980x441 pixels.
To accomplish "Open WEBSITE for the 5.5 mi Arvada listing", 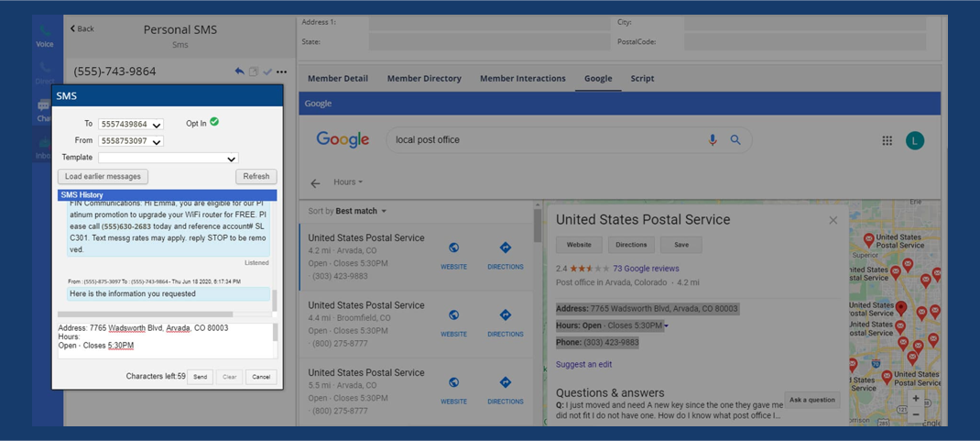I will tap(453, 391).
